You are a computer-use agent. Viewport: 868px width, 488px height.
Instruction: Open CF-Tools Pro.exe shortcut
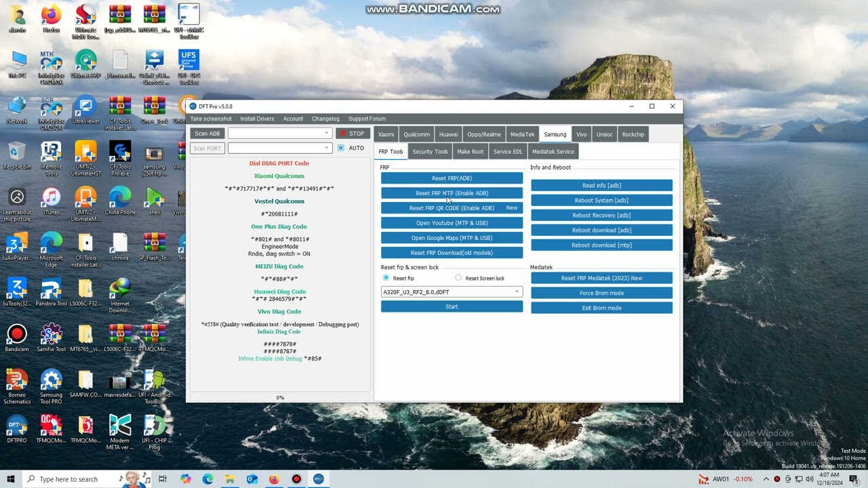(x=120, y=159)
